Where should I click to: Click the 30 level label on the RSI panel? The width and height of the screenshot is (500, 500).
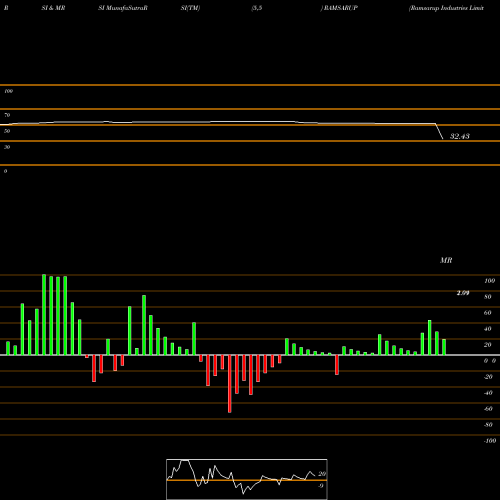tap(7, 147)
